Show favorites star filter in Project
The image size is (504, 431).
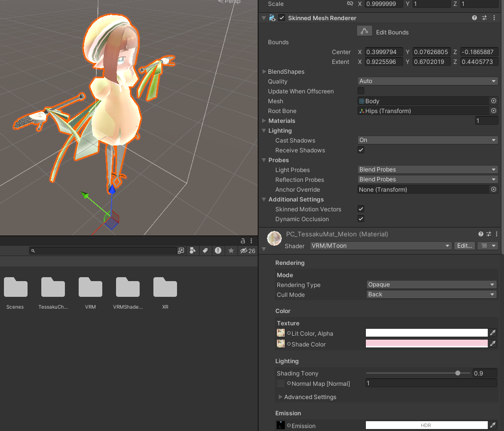coord(231,251)
